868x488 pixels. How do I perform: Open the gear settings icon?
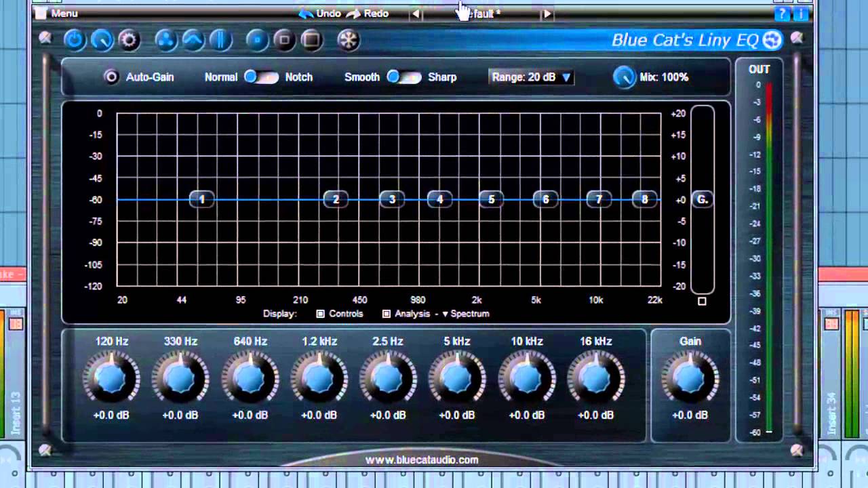(129, 40)
